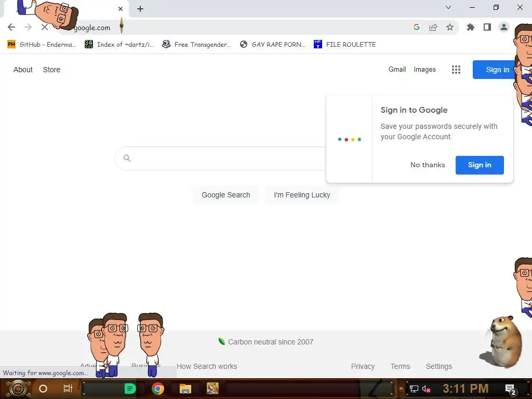Open the Start menu steampunk button
This screenshot has width=532, height=399.
(18, 389)
